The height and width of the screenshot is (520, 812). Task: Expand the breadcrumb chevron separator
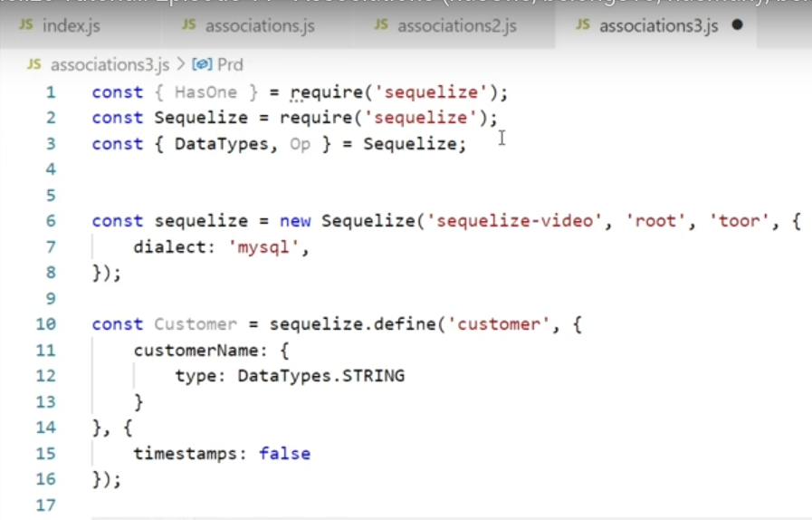[x=181, y=64]
